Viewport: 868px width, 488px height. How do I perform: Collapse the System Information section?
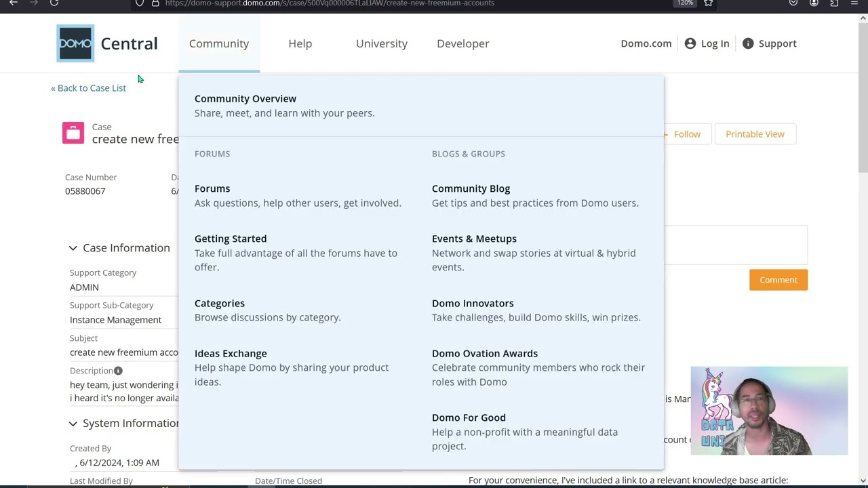(73, 424)
